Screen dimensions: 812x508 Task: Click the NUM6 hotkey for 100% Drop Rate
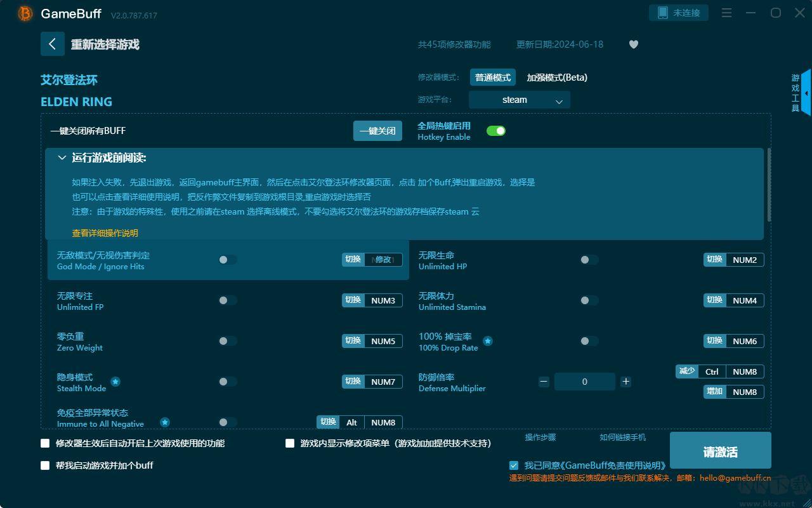click(x=745, y=341)
